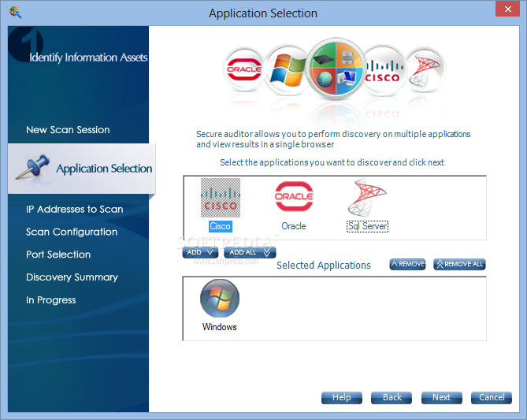
Task: Click the Secure Auditor title bar icon
Action: click(16, 12)
